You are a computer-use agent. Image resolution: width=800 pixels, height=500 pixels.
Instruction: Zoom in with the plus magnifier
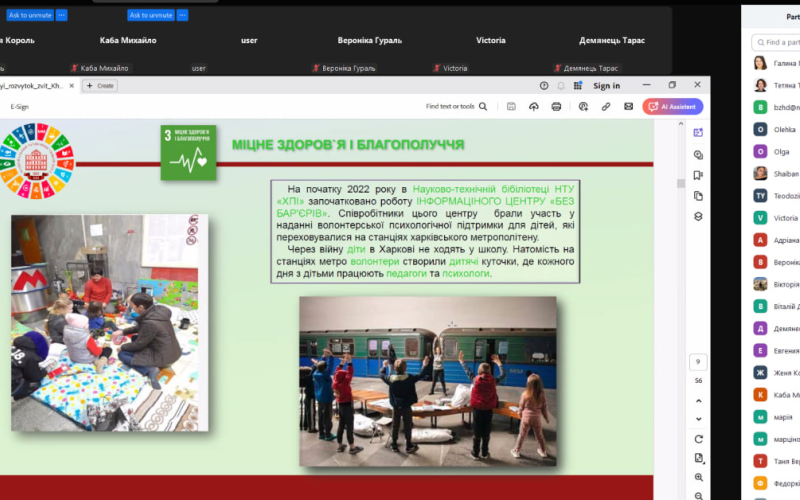click(x=698, y=478)
